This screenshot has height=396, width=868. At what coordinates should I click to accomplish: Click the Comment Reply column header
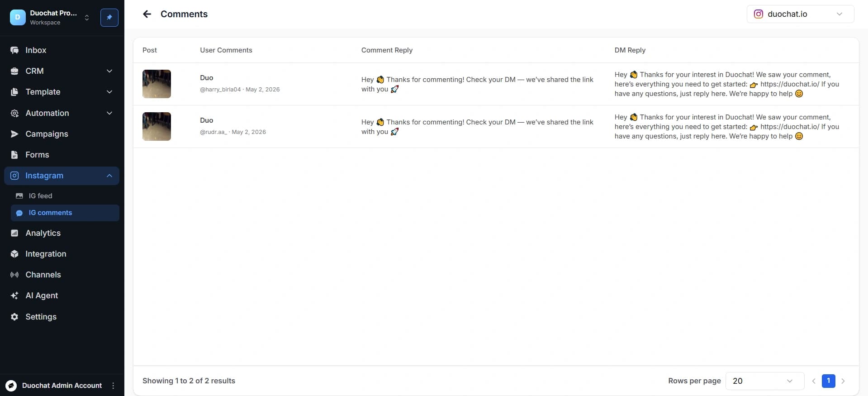[387, 50]
